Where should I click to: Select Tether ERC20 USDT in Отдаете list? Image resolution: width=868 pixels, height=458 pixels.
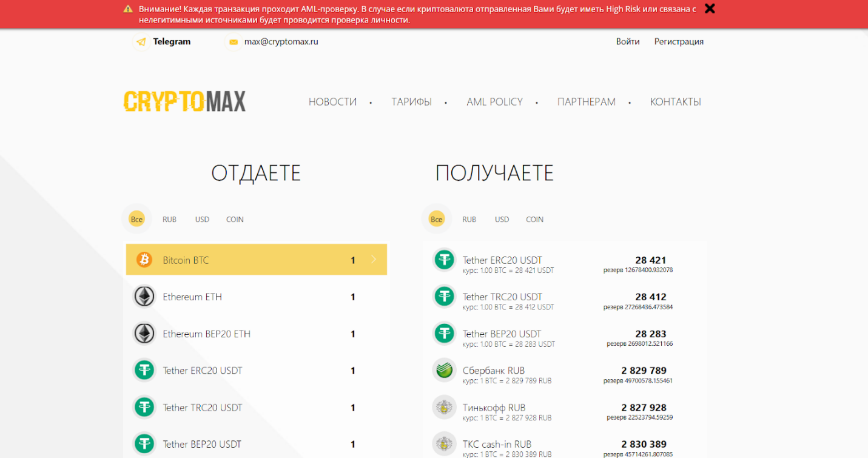256,370
